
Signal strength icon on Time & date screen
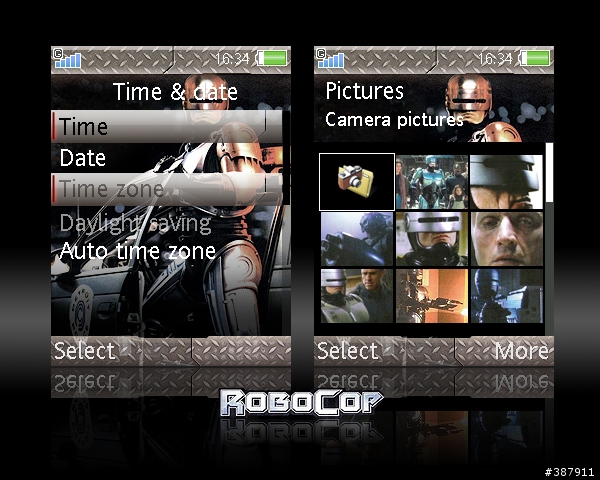[x=67, y=58]
